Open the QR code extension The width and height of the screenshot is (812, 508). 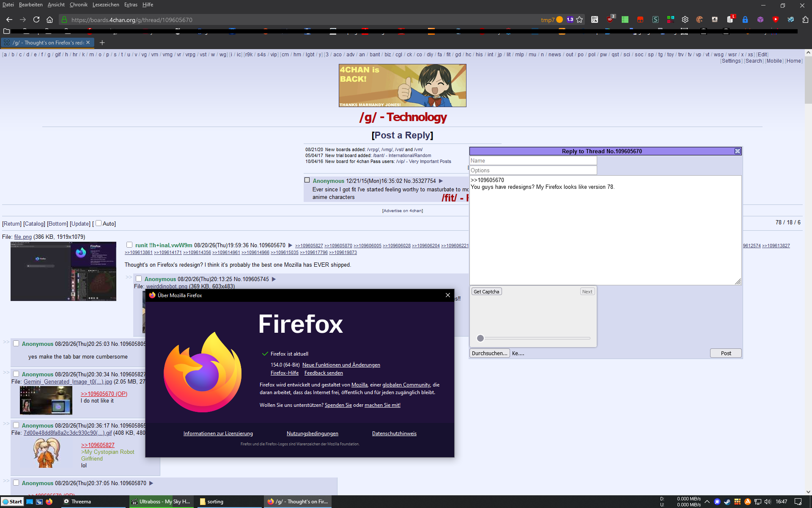click(x=595, y=19)
